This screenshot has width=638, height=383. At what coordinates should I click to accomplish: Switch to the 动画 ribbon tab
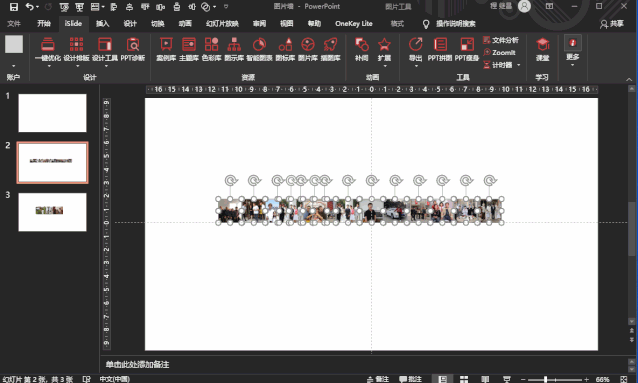click(x=185, y=24)
